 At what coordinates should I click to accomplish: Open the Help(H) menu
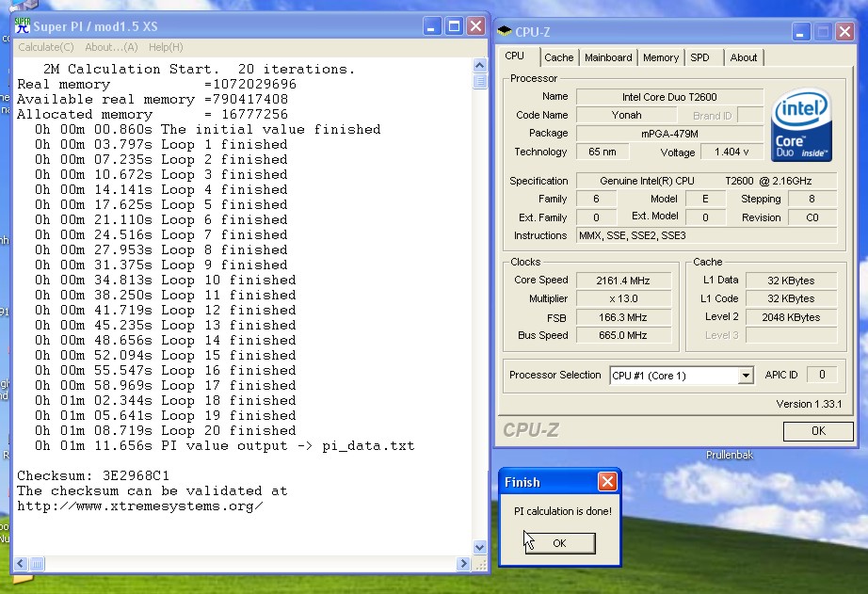166,47
